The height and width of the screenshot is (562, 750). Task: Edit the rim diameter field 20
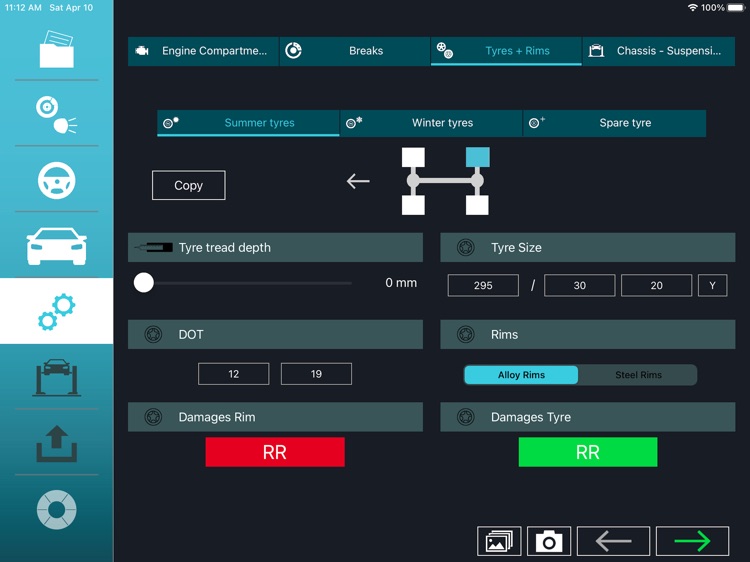pos(656,286)
